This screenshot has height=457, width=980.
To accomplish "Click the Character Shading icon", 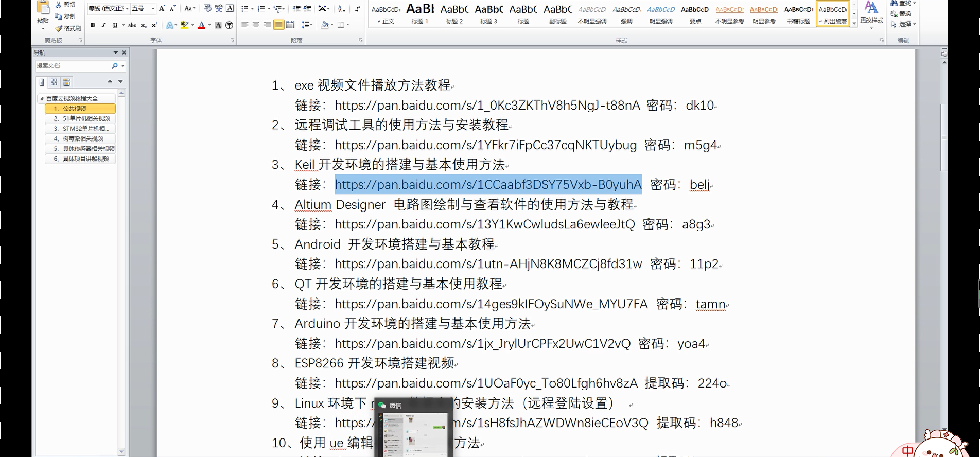I will point(218,25).
